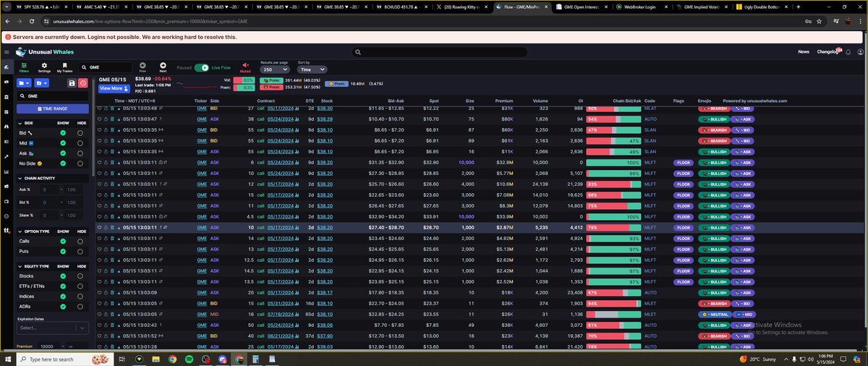Open Spotify from the Windows taskbar
The image size is (868, 366).
click(190, 359)
